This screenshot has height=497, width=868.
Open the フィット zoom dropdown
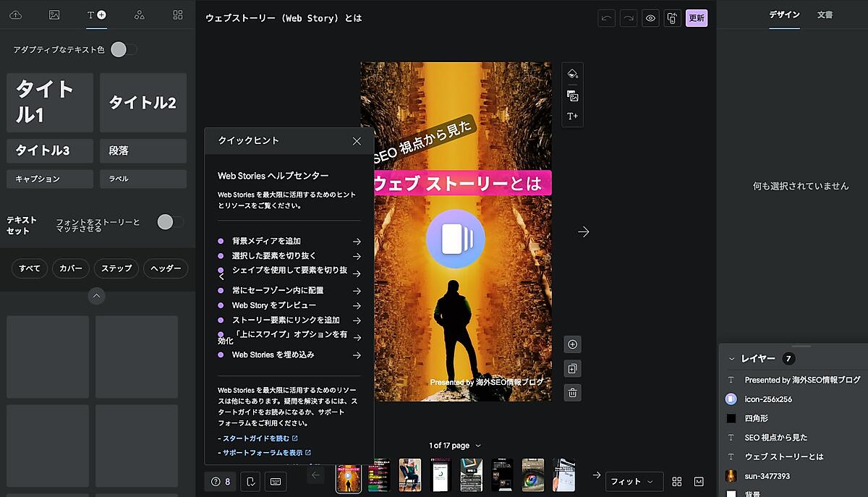(x=634, y=481)
